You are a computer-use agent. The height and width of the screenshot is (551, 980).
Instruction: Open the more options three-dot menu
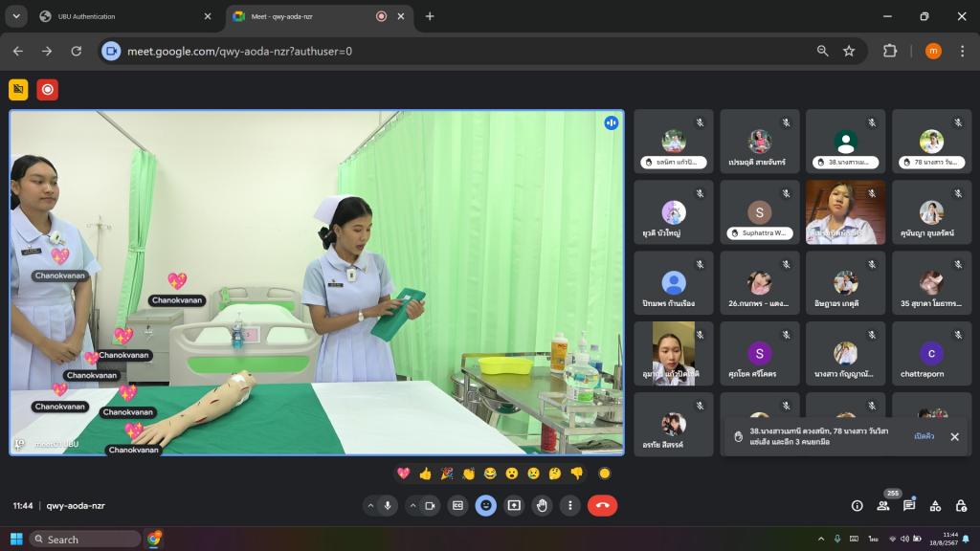pyautogui.click(x=569, y=505)
